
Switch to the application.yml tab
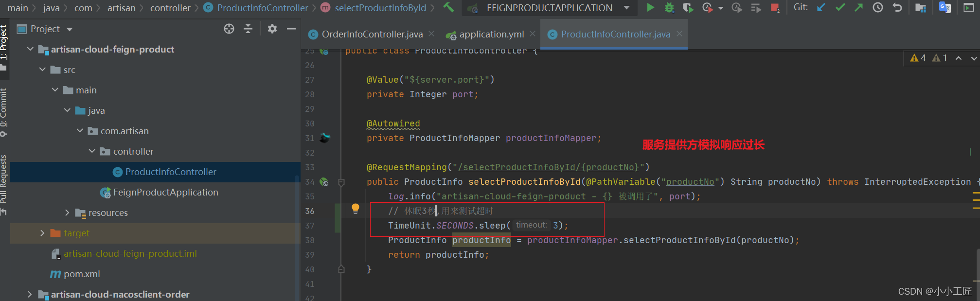pos(491,35)
